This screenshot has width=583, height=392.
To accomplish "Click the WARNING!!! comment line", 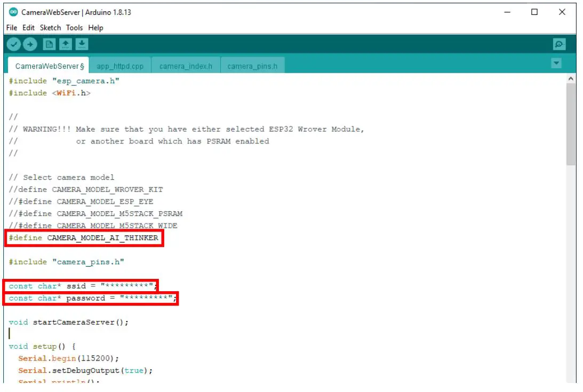I will point(186,129).
